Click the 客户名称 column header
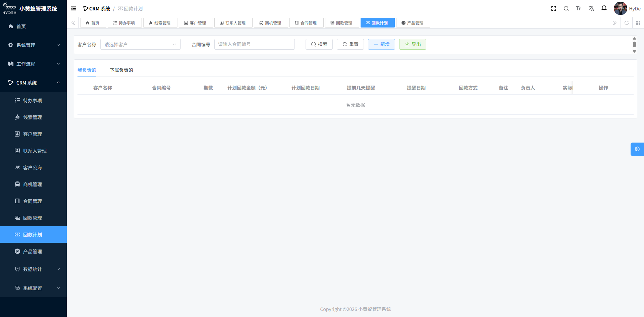The width and height of the screenshot is (644, 317). coord(103,88)
